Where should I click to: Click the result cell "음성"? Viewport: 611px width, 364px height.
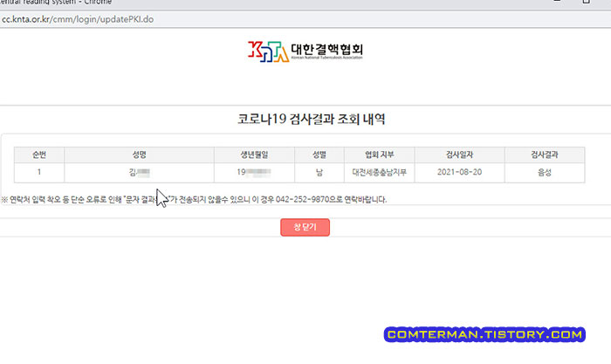[545, 172]
